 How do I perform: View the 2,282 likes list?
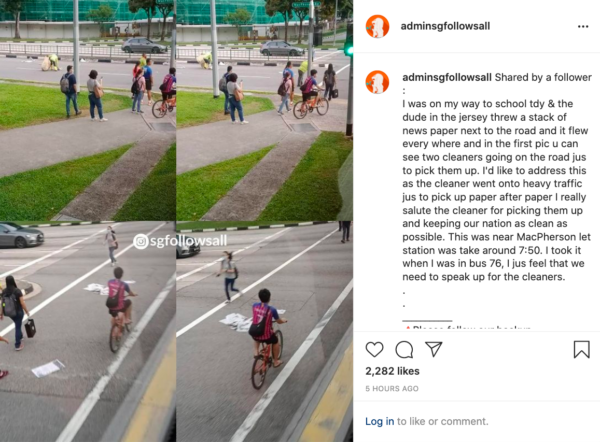point(392,371)
